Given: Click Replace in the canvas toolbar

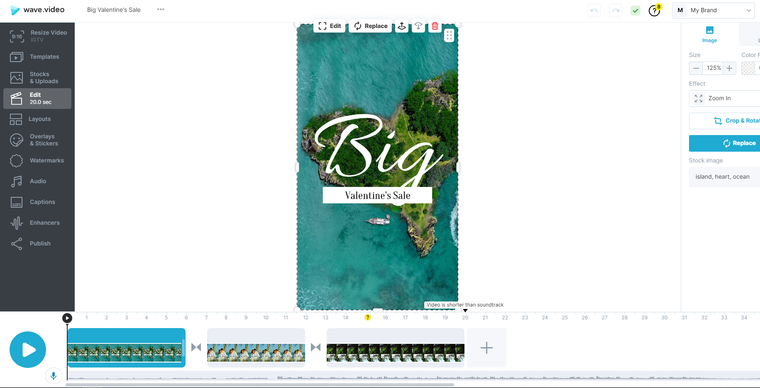Looking at the screenshot, I should coord(371,26).
